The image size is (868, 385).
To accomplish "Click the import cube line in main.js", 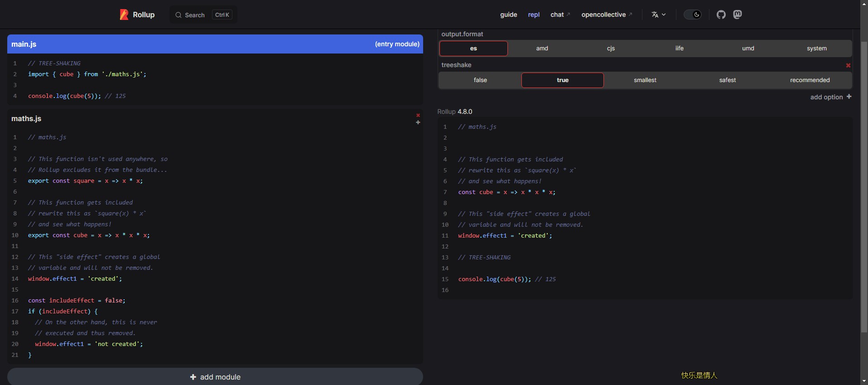I will pos(87,74).
